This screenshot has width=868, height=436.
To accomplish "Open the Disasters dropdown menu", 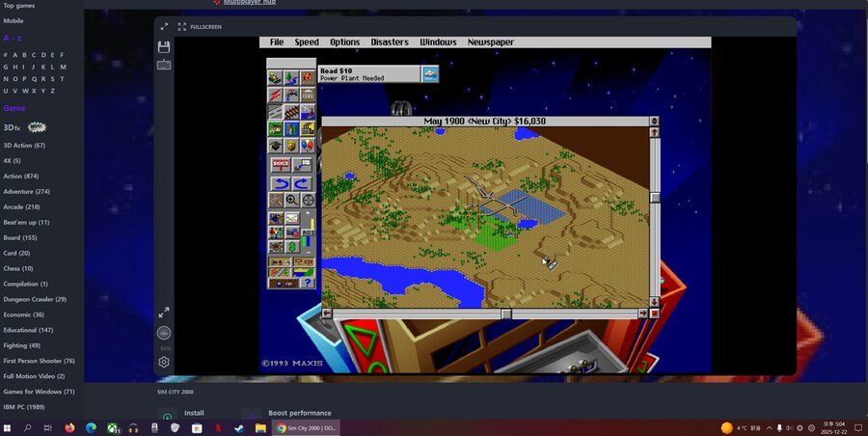I will click(x=389, y=42).
